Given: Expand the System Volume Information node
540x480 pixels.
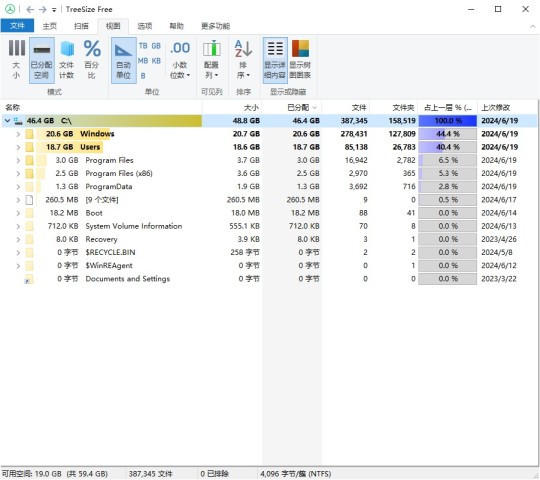Looking at the screenshot, I should click(x=18, y=226).
